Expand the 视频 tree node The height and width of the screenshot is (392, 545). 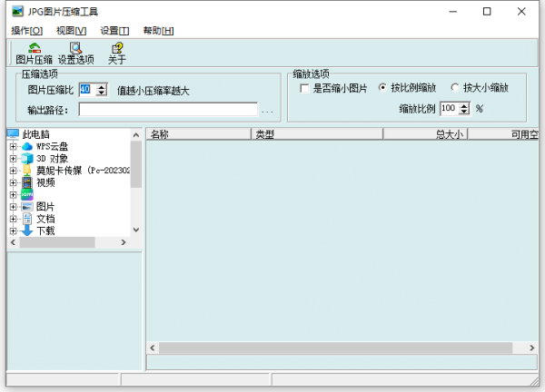coord(14,182)
